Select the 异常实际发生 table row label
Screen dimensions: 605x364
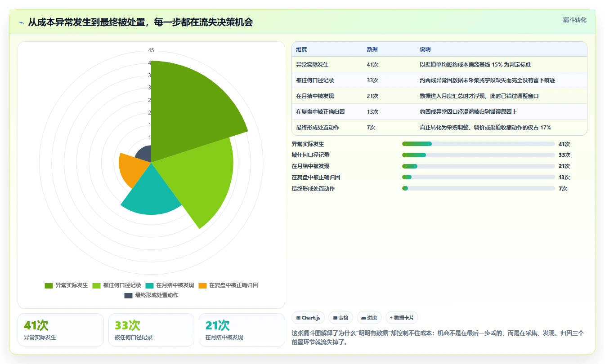[312, 65]
